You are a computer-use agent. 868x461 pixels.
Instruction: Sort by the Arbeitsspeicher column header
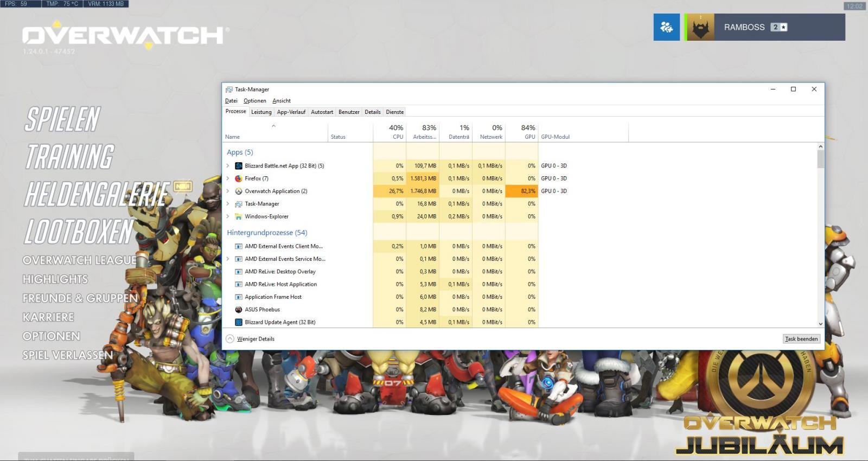point(423,132)
